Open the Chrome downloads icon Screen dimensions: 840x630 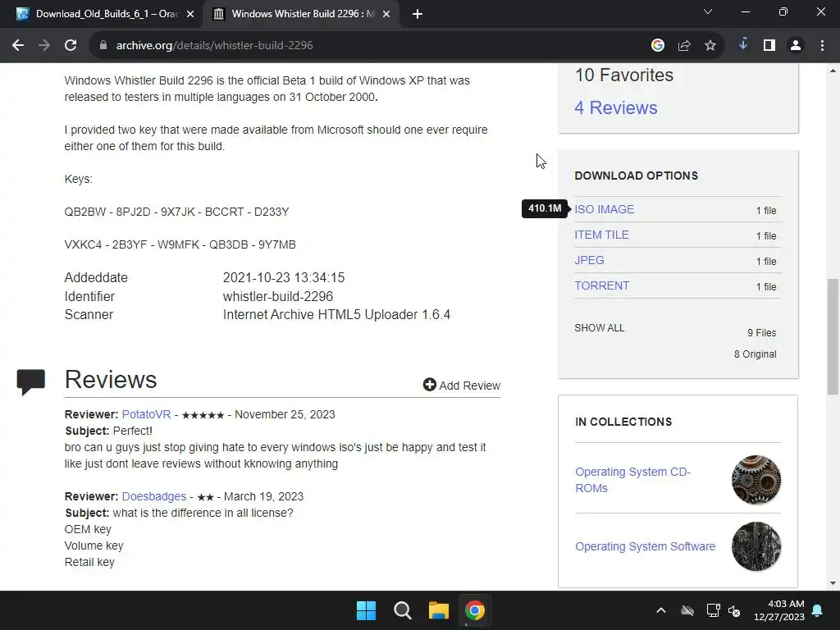[x=743, y=44]
